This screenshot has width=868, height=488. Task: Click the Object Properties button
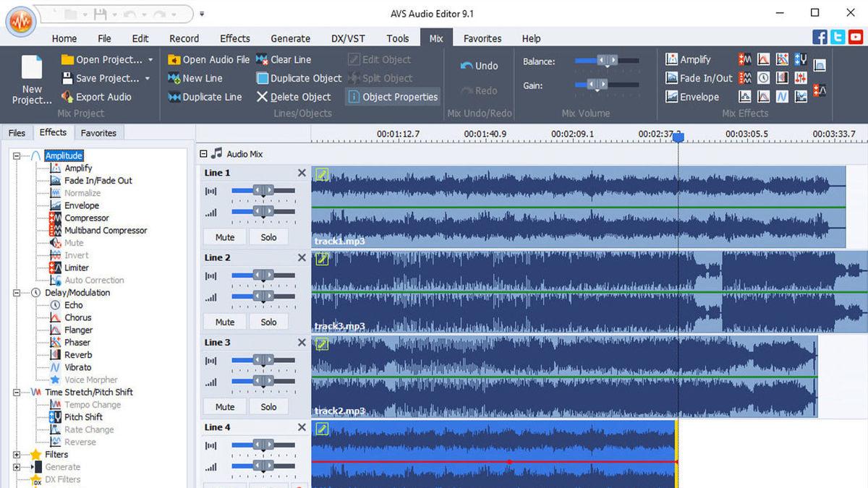coord(392,96)
